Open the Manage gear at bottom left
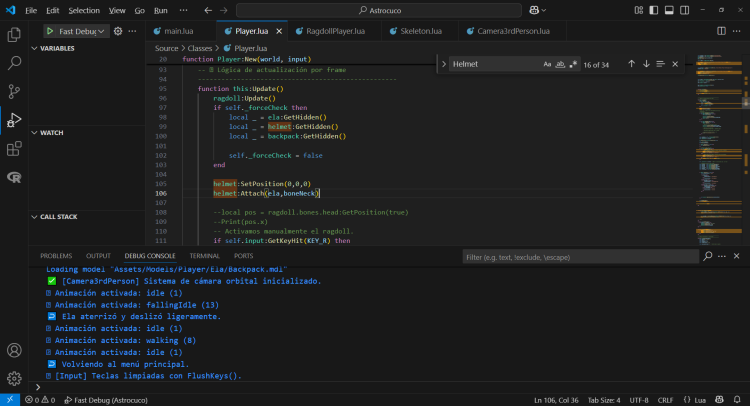 [x=14, y=378]
